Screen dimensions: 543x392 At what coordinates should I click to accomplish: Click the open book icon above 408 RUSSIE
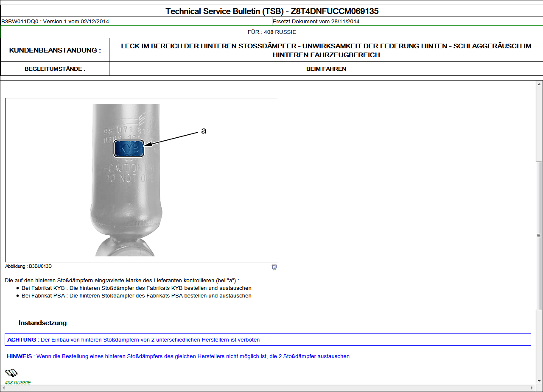(x=11, y=373)
